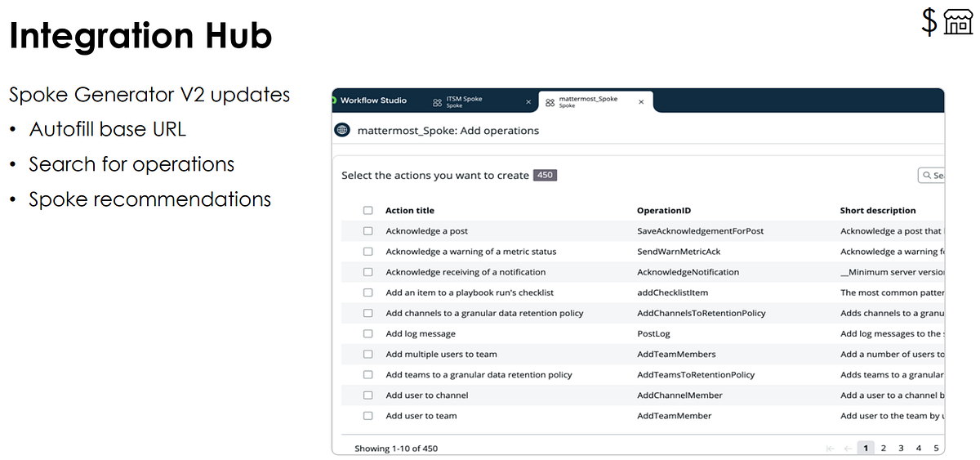Viewport: 980px width, 460px height.
Task: Click the Action title column header
Action: 410,211
